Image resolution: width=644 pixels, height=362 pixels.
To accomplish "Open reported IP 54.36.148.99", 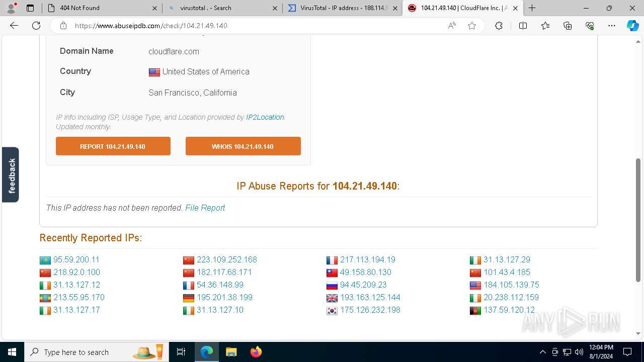I will 220,285.
